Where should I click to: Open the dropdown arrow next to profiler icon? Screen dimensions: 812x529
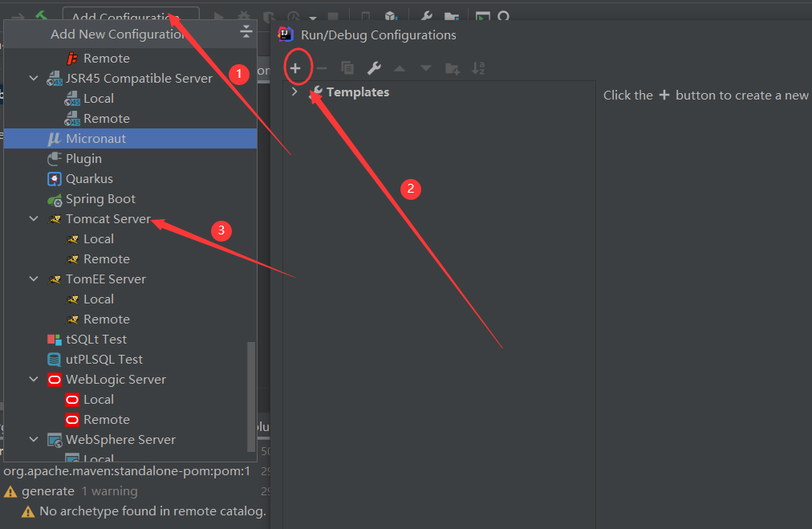(x=313, y=18)
